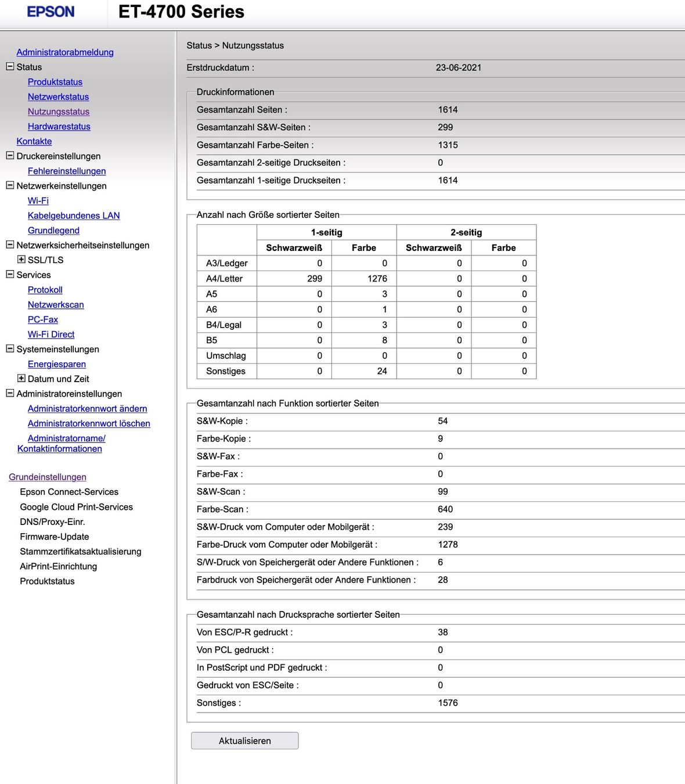Click the Aktualisieren button
Viewport: 685px width, 784px height.
(x=245, y=740)
